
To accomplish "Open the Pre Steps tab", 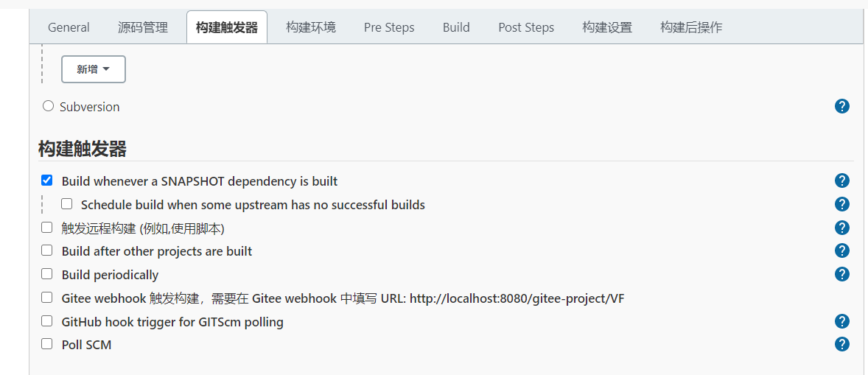I will tap(389, 27).
